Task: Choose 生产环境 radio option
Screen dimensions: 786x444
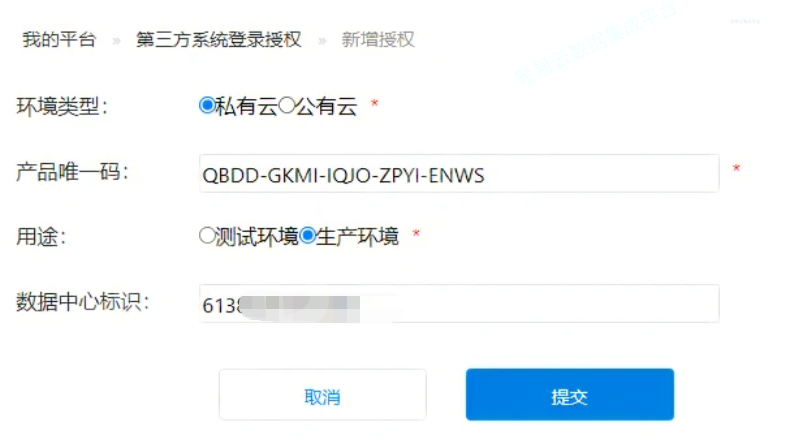Action: [x=307, y=236]
